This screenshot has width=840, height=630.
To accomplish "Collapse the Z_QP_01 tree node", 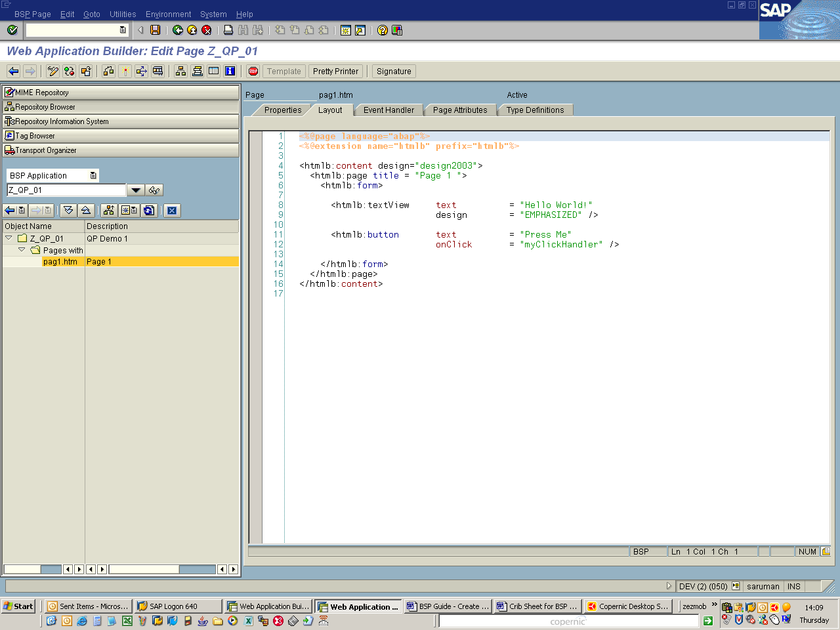I will (9, 238).
